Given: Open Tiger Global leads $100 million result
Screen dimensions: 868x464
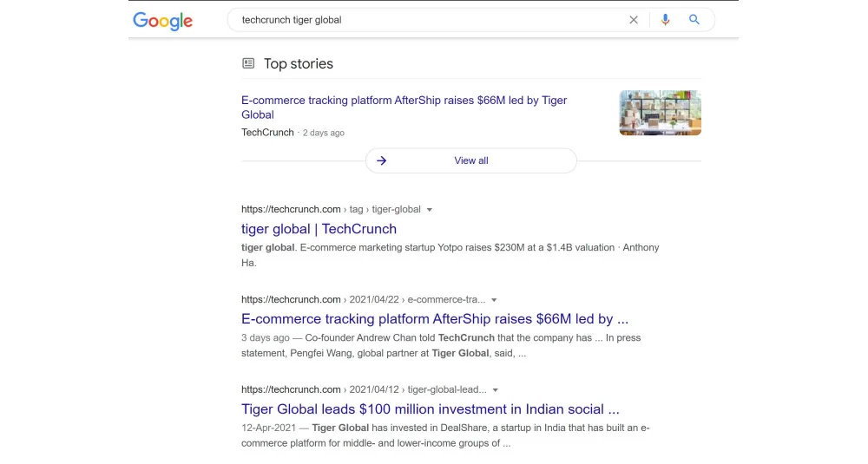Looking at the screenshot, I should coord(431,409).
